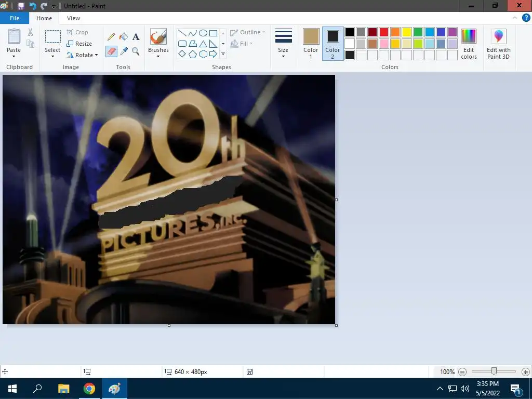Screen dimensions: 532x399
Task: Open the Rotate dropdown
Action: pyautogui.click(x=83, y=55)
